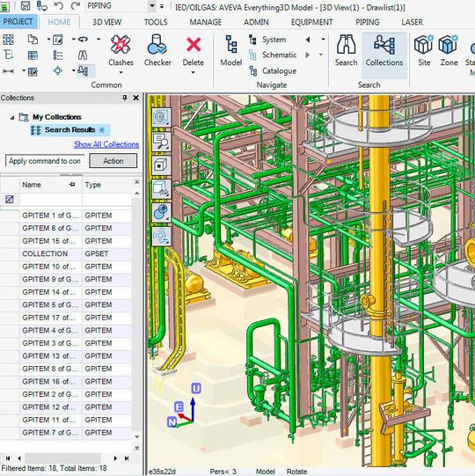Open the dropdown next to loop arrow icon
The height and width of the screenshot is (476, 475).
click(99, 40)
